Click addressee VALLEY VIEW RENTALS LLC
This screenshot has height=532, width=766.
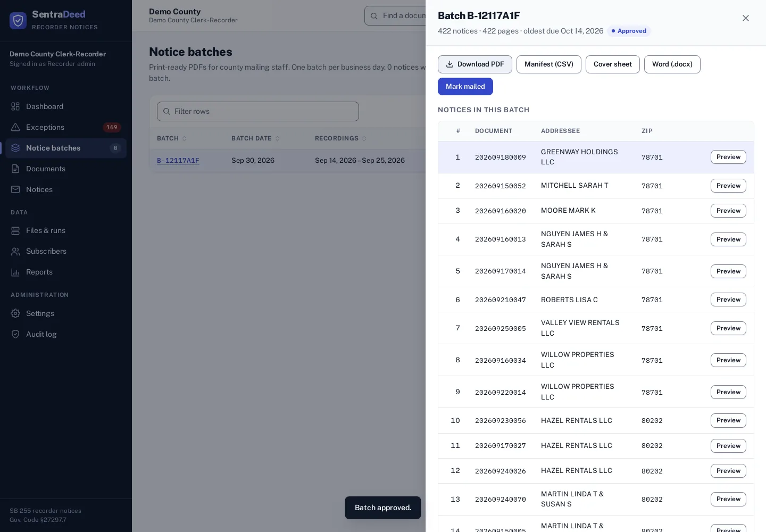tap(580, 328)
